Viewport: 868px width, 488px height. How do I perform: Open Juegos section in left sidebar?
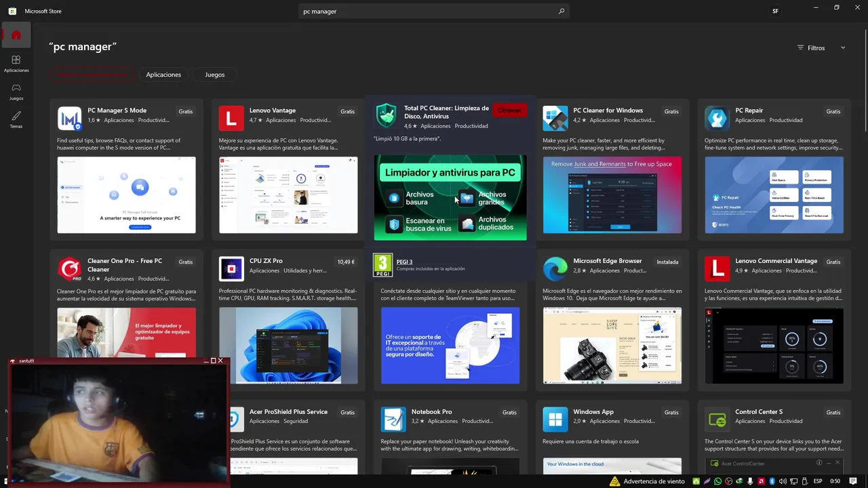(16, 91)
